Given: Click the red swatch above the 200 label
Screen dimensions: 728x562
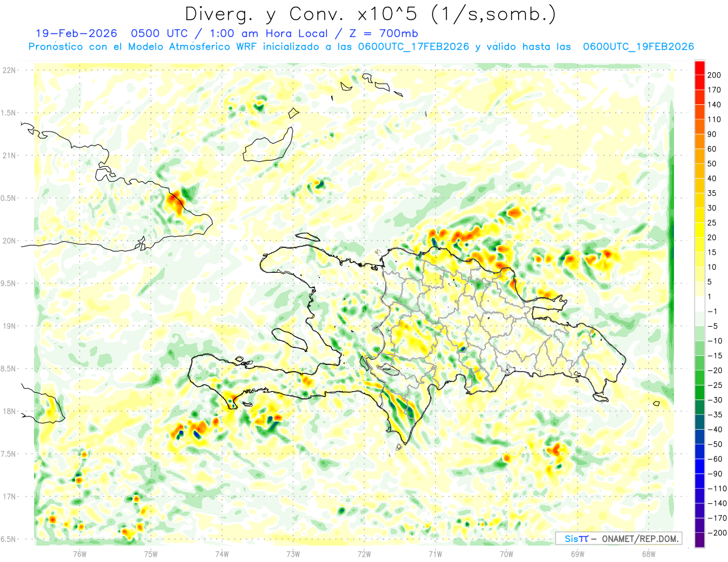Looking at the screenshot, I should [x=699, y=68].
